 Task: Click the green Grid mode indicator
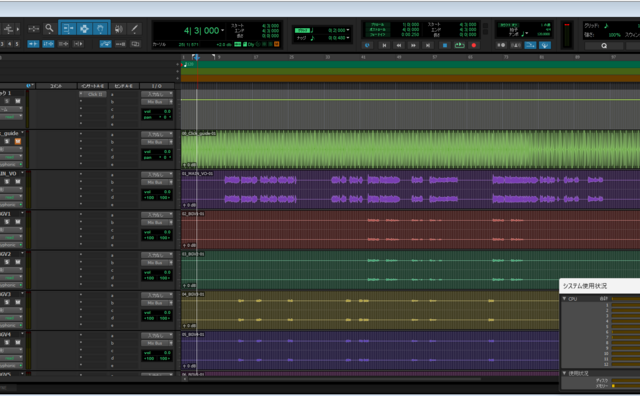(x=302, y=30)
